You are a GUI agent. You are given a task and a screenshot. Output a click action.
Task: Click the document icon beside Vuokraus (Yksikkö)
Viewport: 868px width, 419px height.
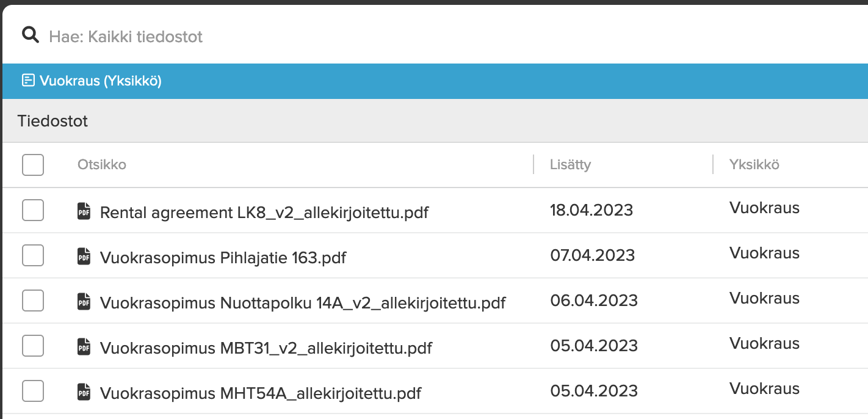[28, 81]
